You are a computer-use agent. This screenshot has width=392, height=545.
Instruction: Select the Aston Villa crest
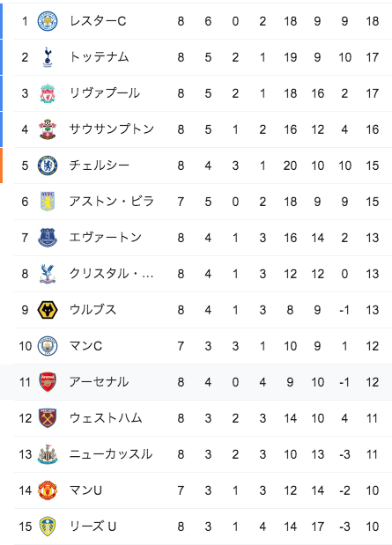click(48, 202)
